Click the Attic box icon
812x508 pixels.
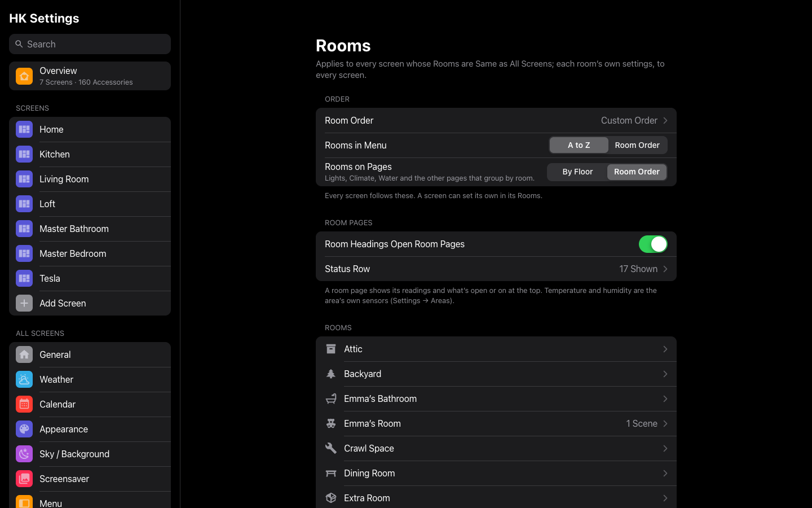pyautogui.click(x=331, y=349)
